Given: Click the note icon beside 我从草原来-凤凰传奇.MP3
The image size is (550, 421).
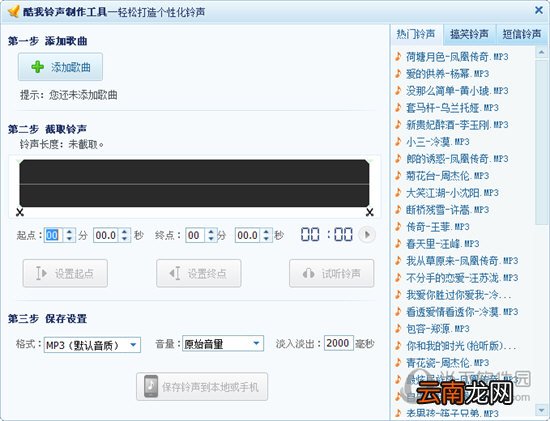Looking at the screenshot, I should (x=398, y=261).
